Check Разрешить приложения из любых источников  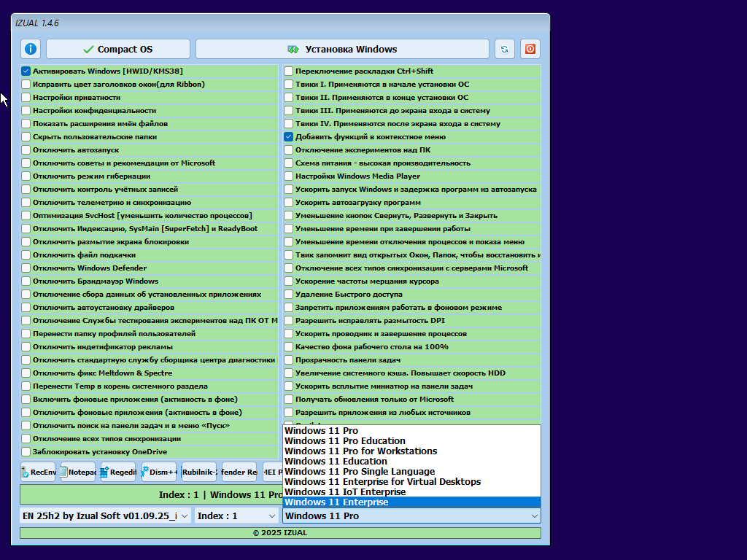[288, 413]
